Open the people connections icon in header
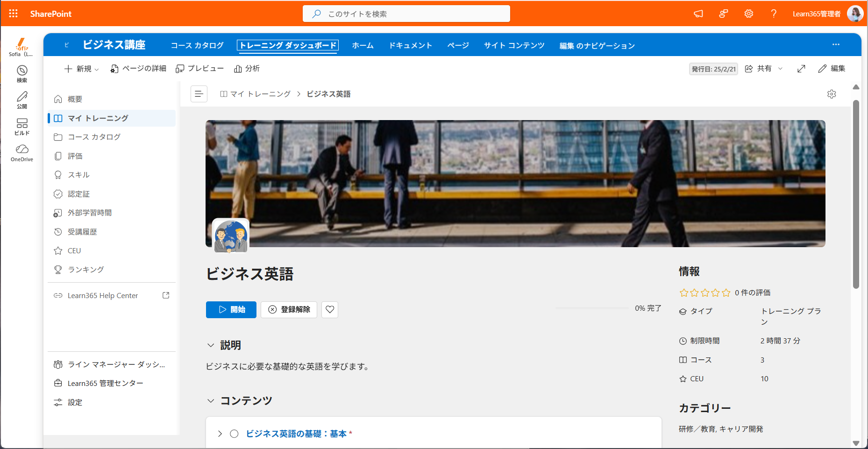 tap(724, 14)
